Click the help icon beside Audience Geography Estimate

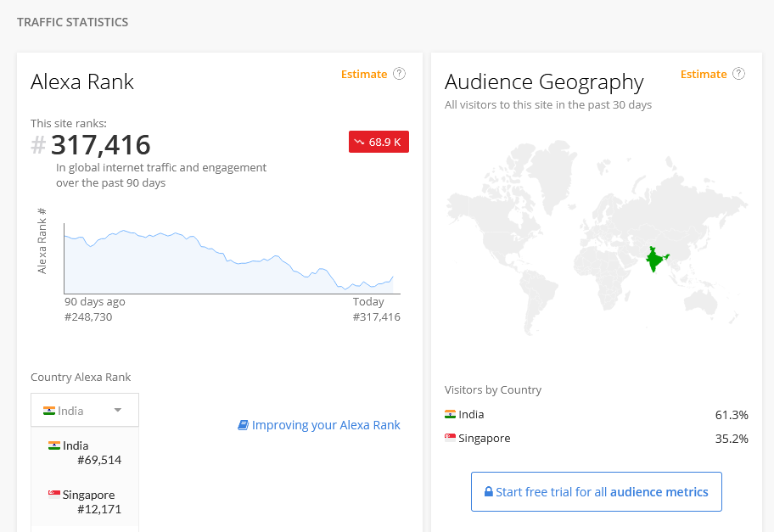(x=738, y=74)
